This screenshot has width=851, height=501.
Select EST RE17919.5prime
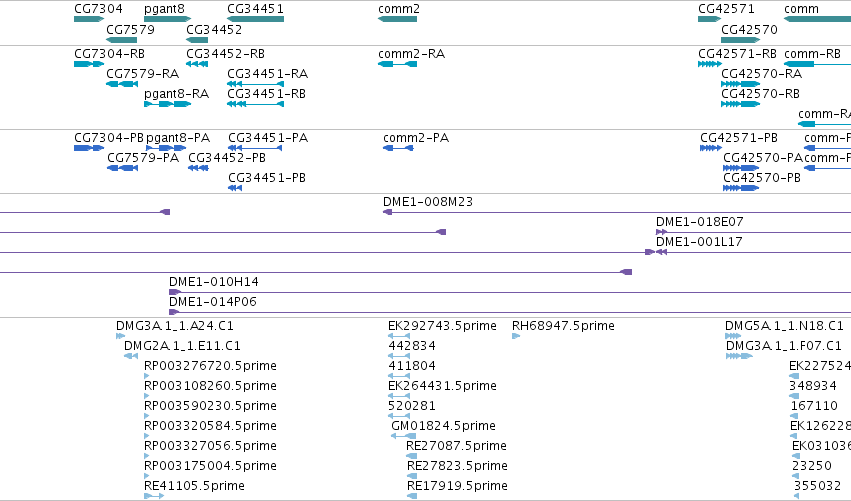[412, 496]
